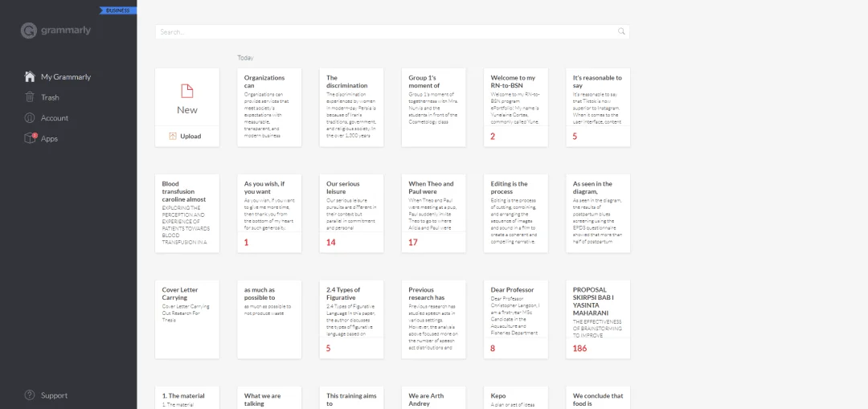
Task: Open the Trash bin icon
Action: pos(30,97)
